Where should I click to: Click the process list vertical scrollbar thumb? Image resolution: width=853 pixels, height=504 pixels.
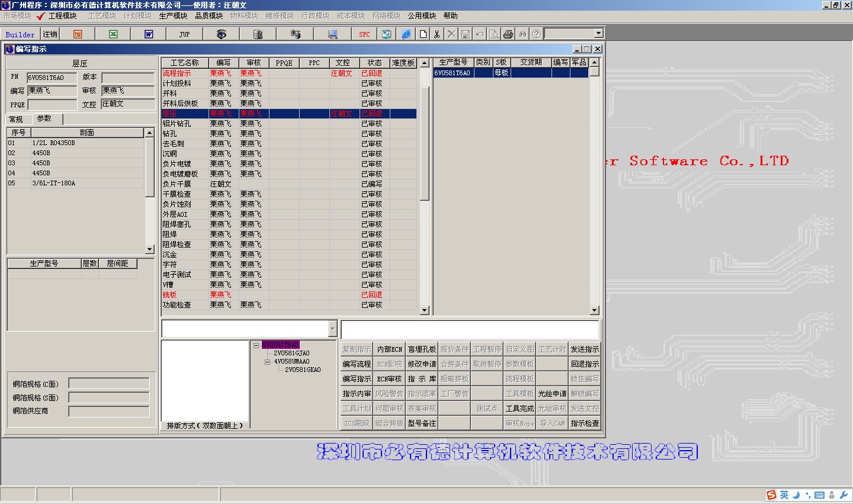coord(424,143)
